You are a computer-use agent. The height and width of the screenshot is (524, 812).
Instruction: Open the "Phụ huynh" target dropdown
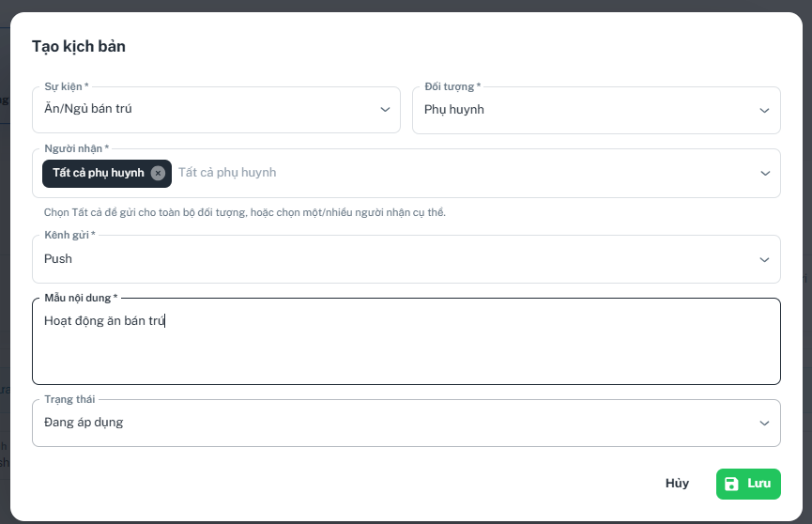click(x=596, y=111)
